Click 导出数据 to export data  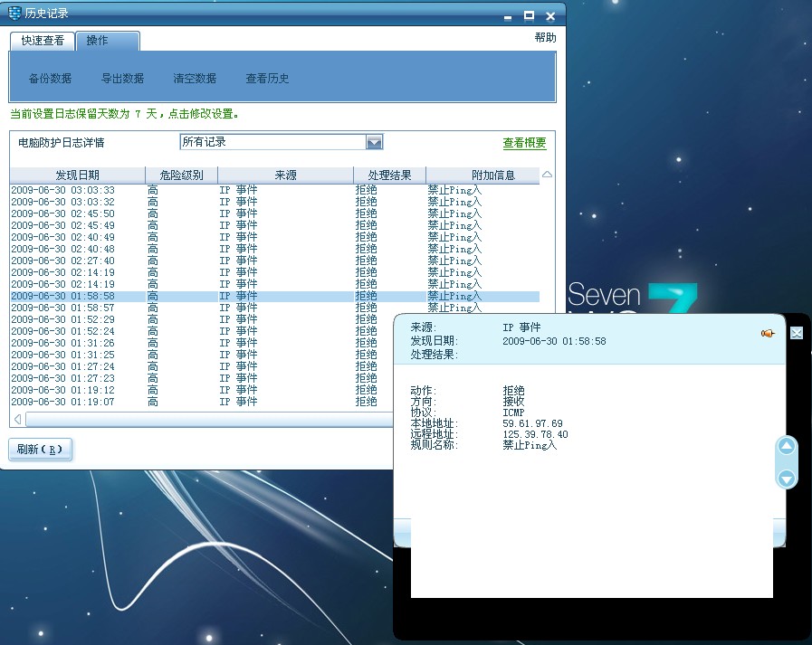(x=123, y=79)
